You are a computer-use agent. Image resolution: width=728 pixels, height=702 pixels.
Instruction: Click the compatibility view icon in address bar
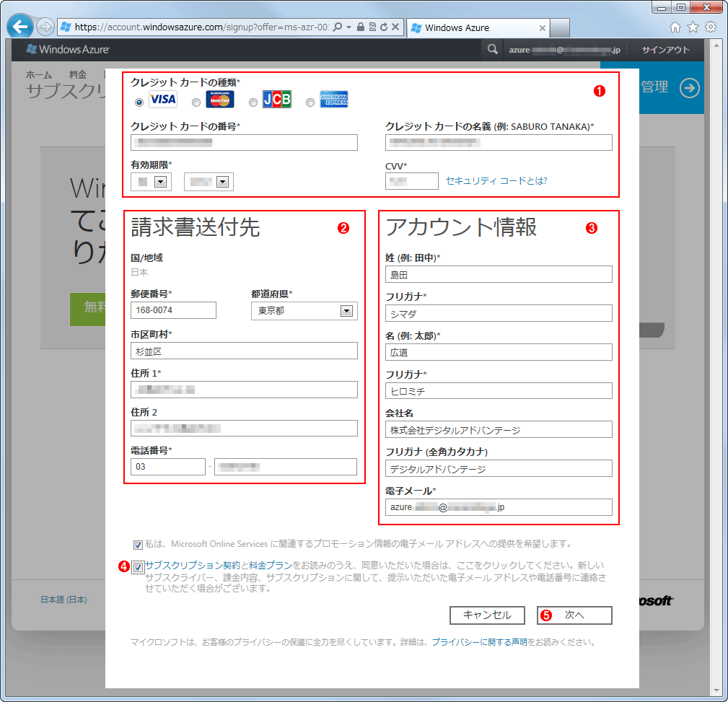coord(372,27)
